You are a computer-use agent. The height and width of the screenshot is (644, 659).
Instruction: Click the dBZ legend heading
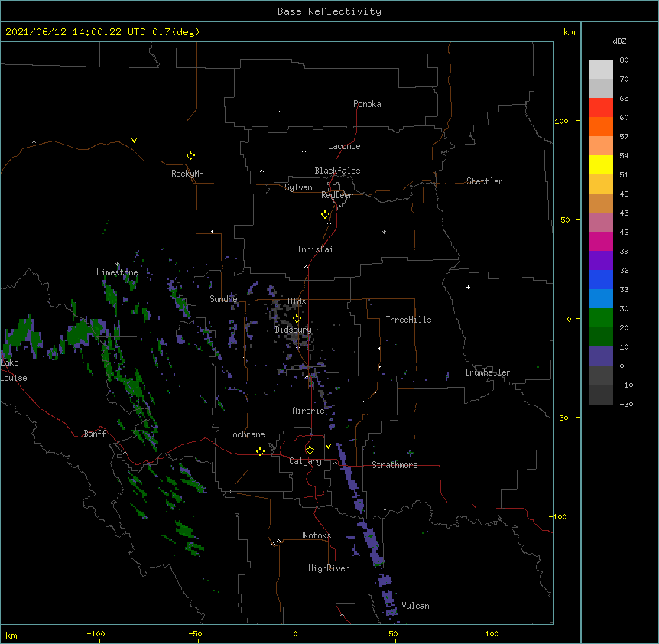point(619,41)
